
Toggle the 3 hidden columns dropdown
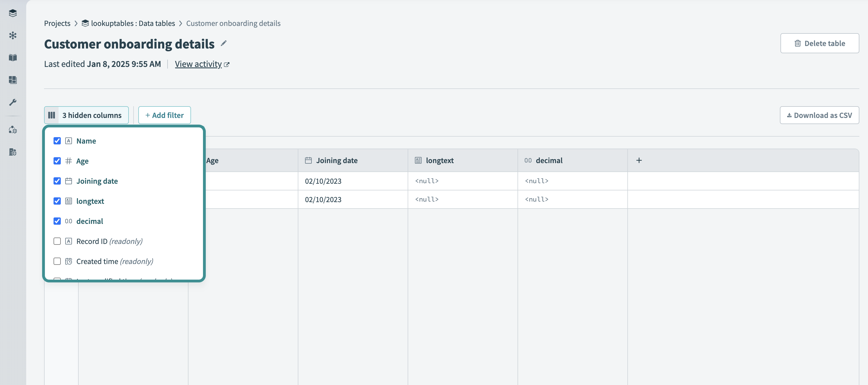pyautogui.click(x=86, y=115)
